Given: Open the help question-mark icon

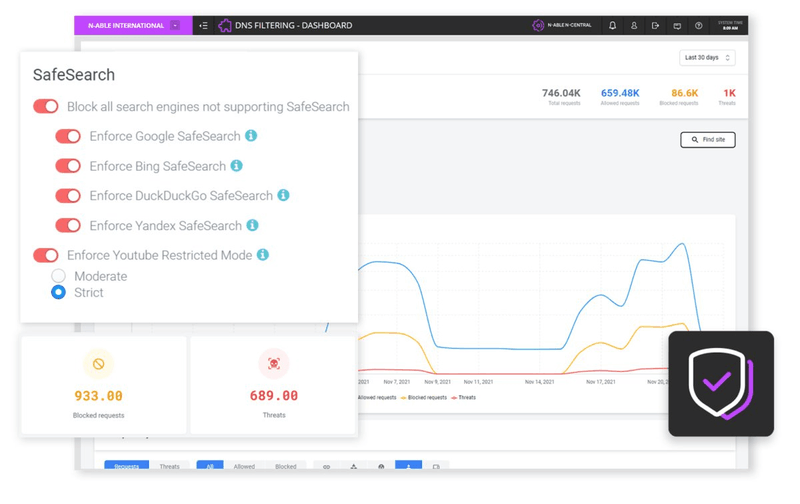Looking at the screenshot, I should pyautogui.click(x=698, y=26).
